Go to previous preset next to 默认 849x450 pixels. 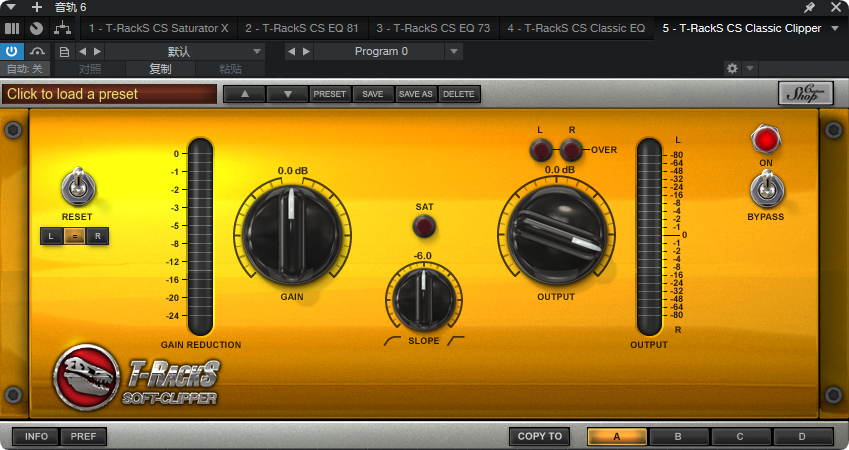[82, 51]
